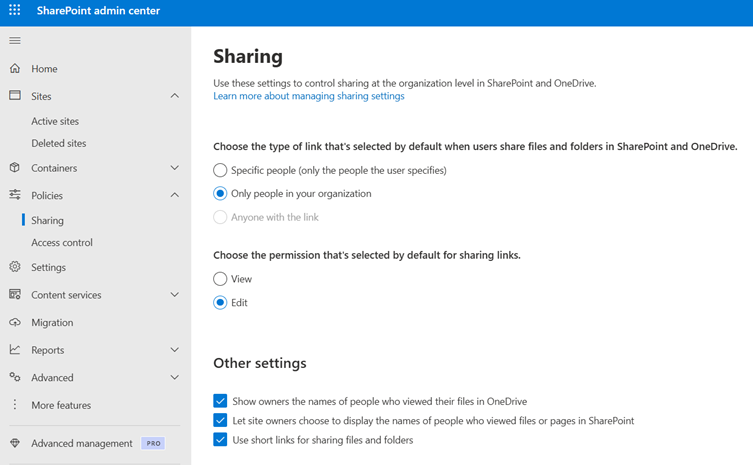This screenshot has width=753, height=465.
Task: Open Migration in the sidebar
Action: (x=52, y=322)
